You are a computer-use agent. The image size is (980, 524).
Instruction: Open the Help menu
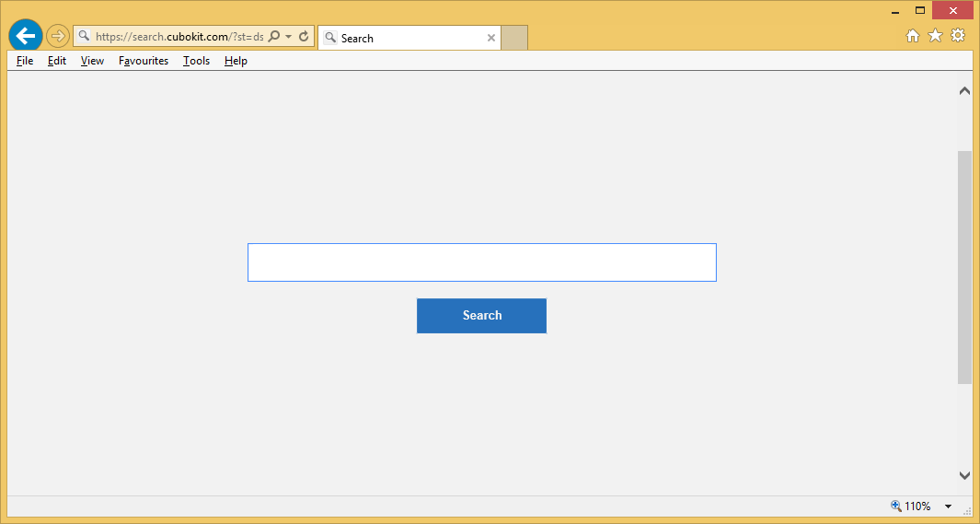(236, 61)
